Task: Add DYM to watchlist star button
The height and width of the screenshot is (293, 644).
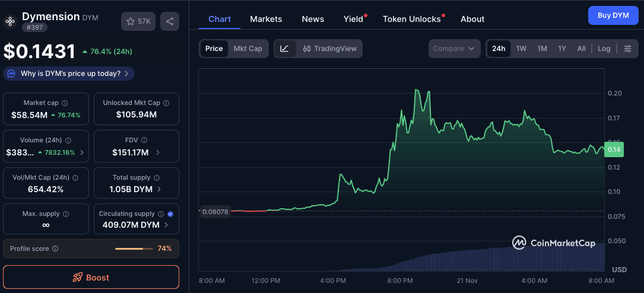Action: 138,21
